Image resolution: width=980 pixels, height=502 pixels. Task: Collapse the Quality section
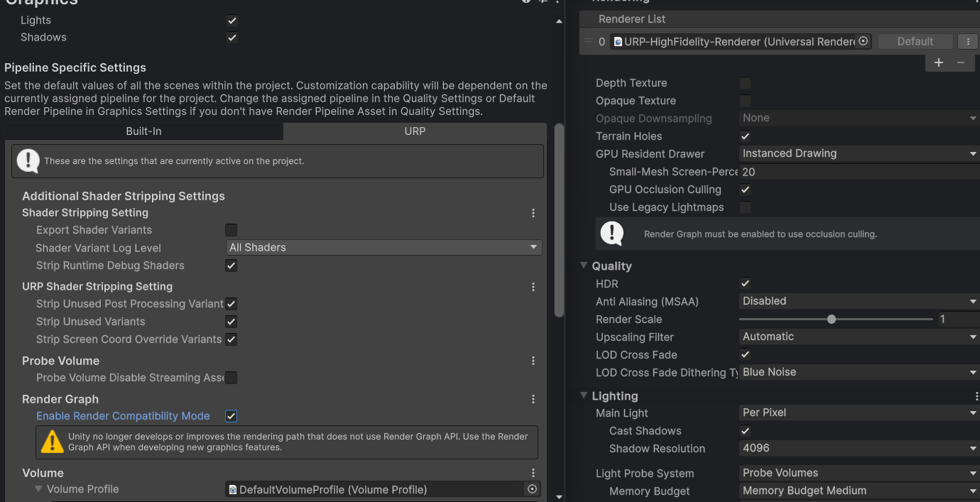[584, 266]
